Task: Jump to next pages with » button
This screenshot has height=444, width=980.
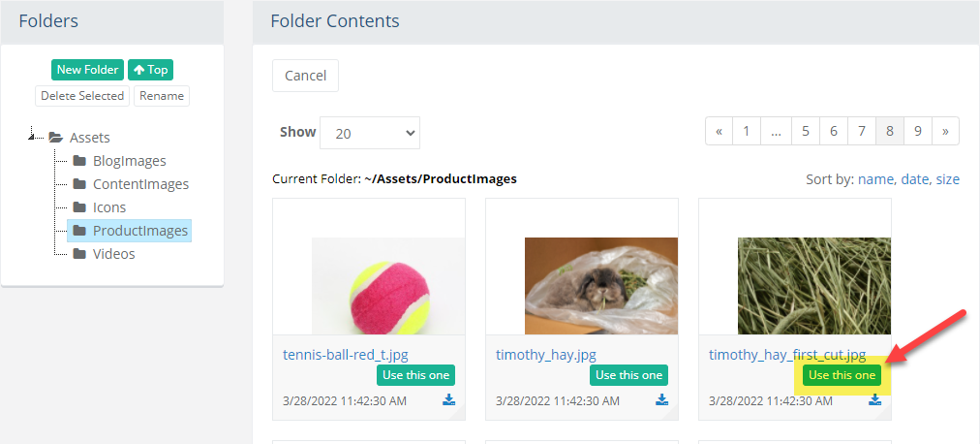Action: (945, 131)
